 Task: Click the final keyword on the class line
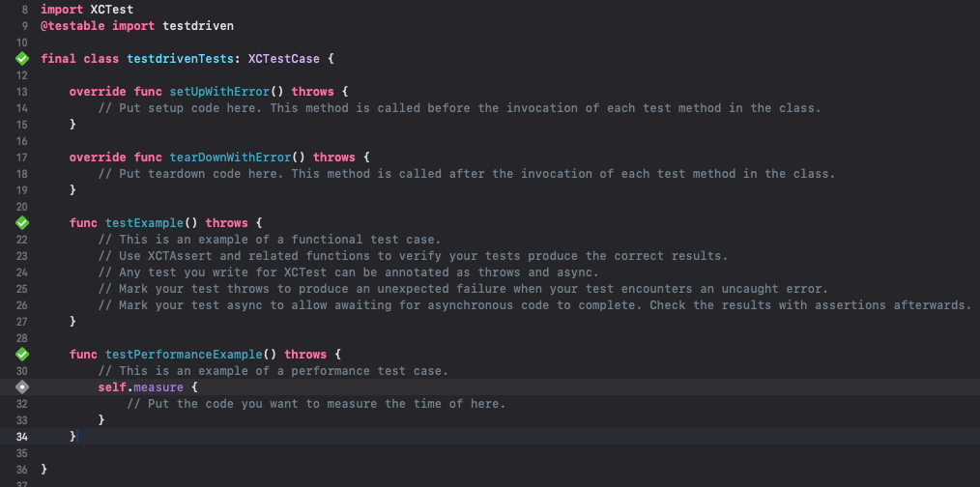tap(59, 59)
